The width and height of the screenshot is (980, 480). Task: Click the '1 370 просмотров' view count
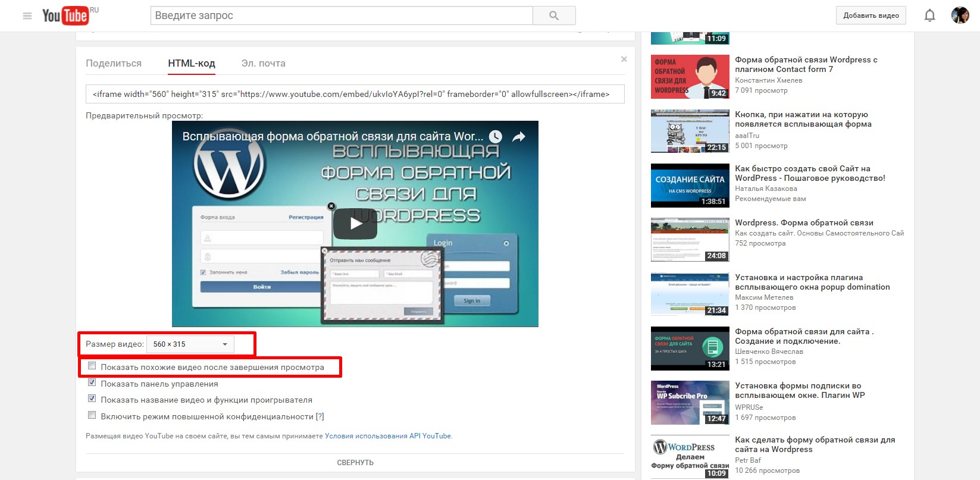765,308
